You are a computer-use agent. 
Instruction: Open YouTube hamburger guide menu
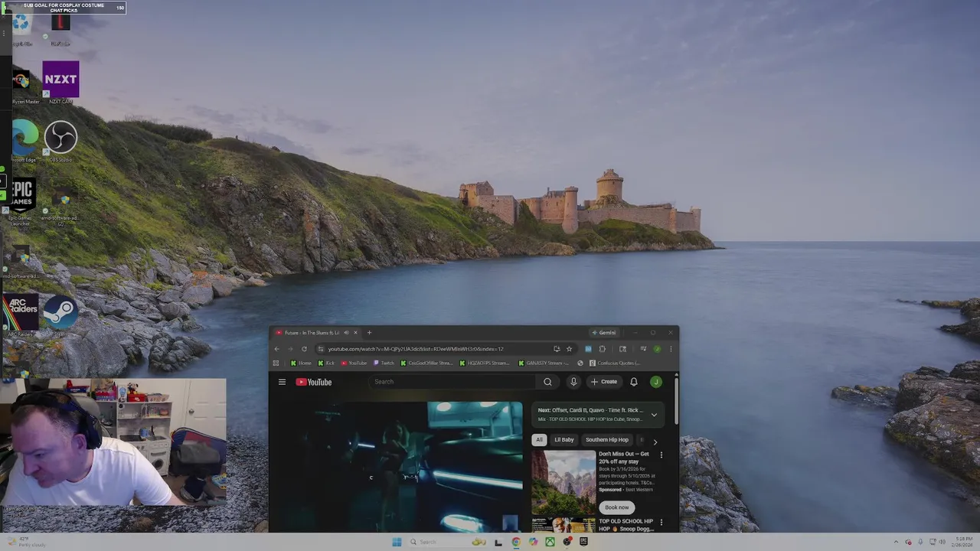[x=282, y=382]
